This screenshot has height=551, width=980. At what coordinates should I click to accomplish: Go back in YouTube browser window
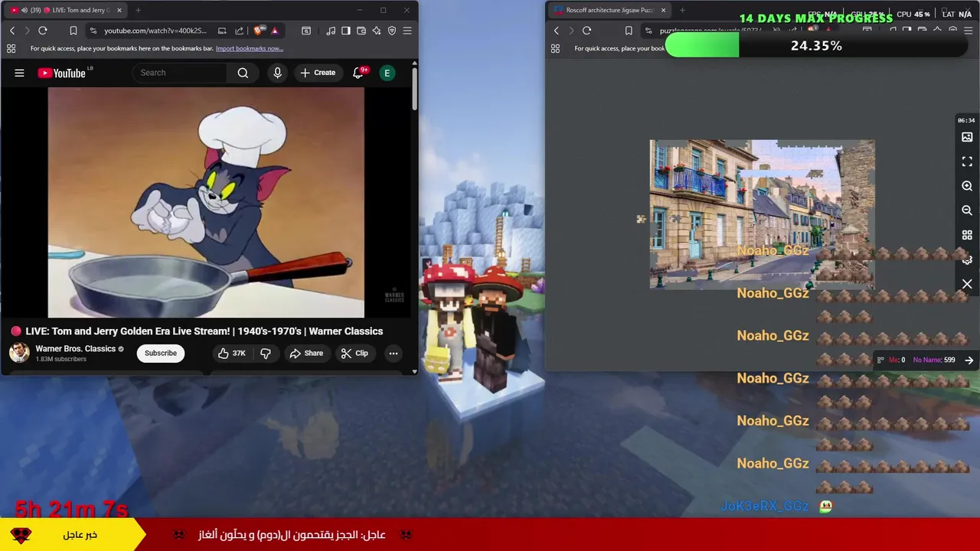pos(12,31)
